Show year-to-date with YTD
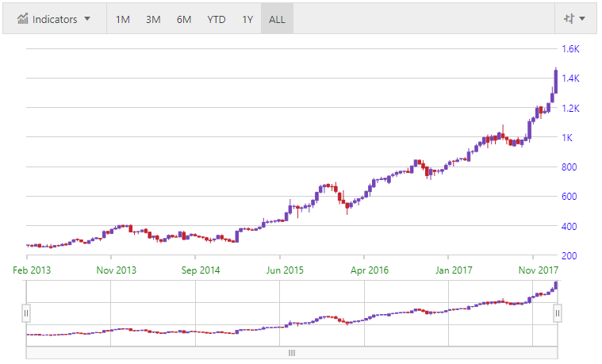Viewport: 602px width, 364px height. pos(216,19)
